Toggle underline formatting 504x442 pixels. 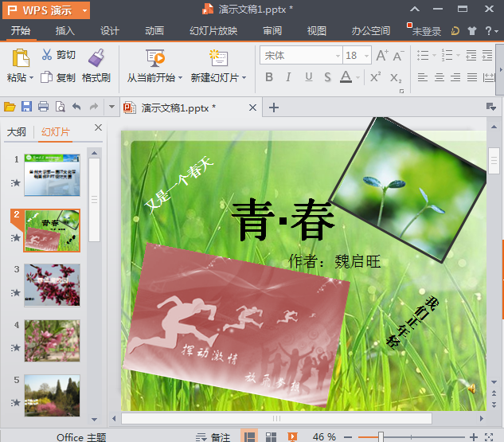[309, 77]
